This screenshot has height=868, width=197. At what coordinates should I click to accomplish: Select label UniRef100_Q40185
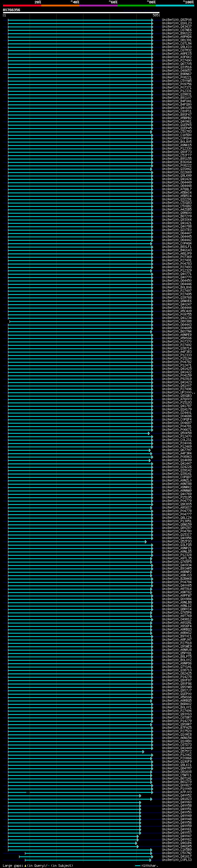[x=177, y=108]
